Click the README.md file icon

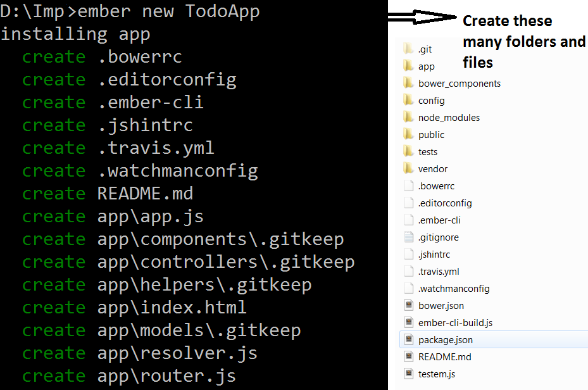(x=408, y=356)
